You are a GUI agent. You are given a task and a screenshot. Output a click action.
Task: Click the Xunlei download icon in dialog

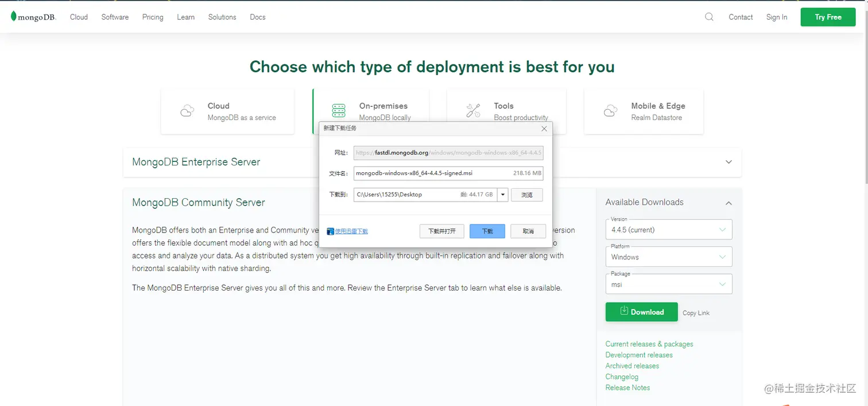(330, 231)
